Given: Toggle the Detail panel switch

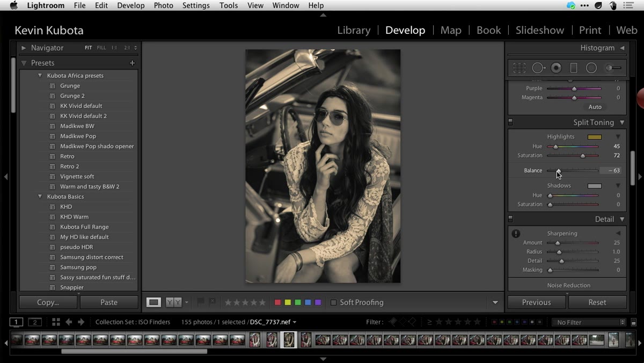Looking at the screenshot, I should [x=510, y=219].
